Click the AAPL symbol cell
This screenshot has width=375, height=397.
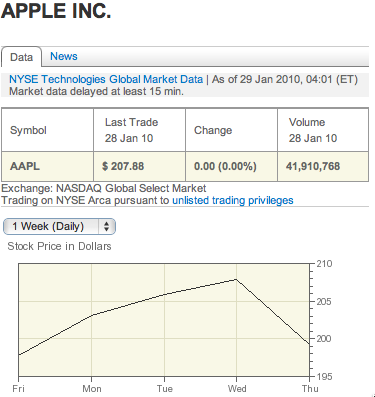click(x=48, y=166)
